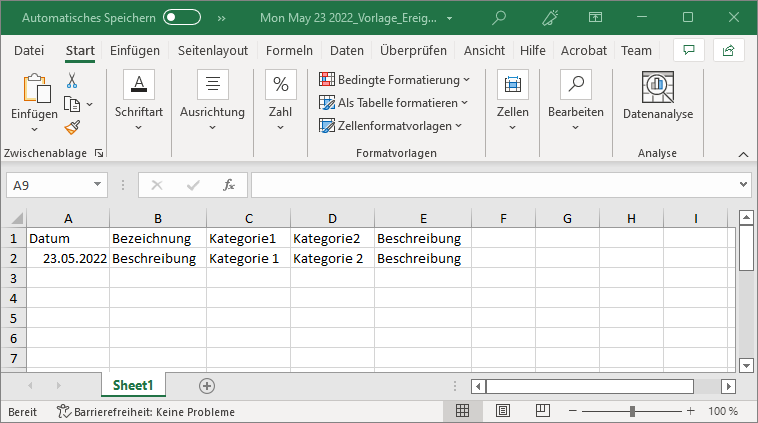Viewport: 758px width, 423px height.
Task: Click the insert function fx icon
Action: (x=228, y=185)
